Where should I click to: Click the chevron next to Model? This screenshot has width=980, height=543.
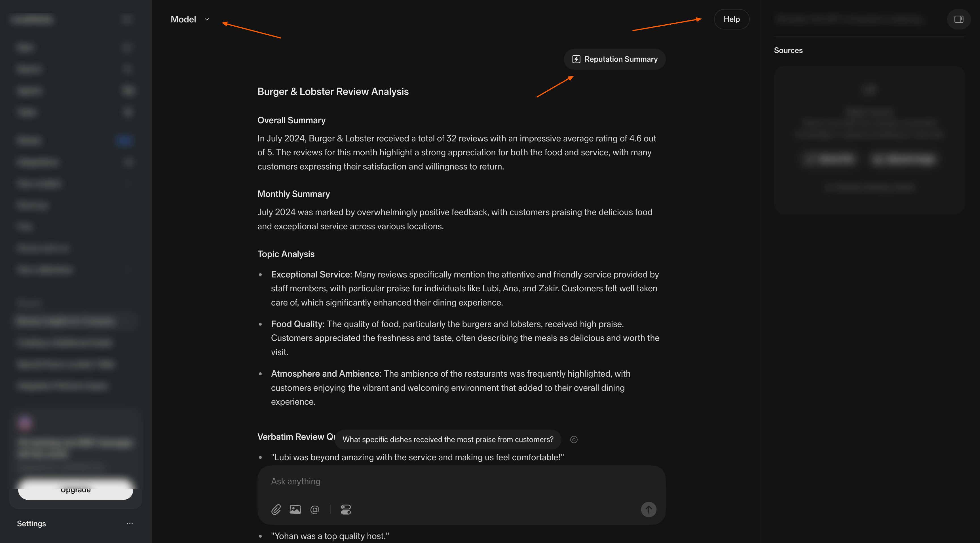[x=207, y=19]
